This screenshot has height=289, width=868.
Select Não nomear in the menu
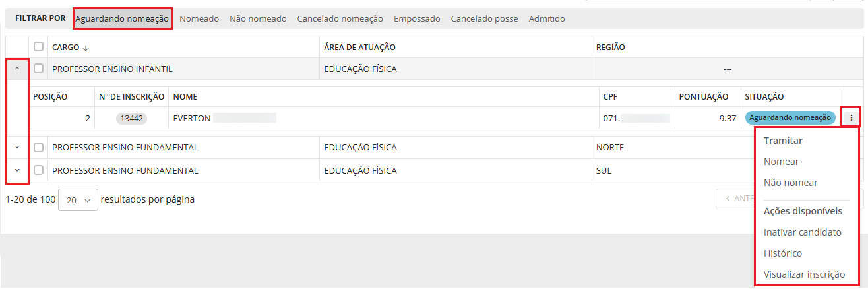point(790,183)
